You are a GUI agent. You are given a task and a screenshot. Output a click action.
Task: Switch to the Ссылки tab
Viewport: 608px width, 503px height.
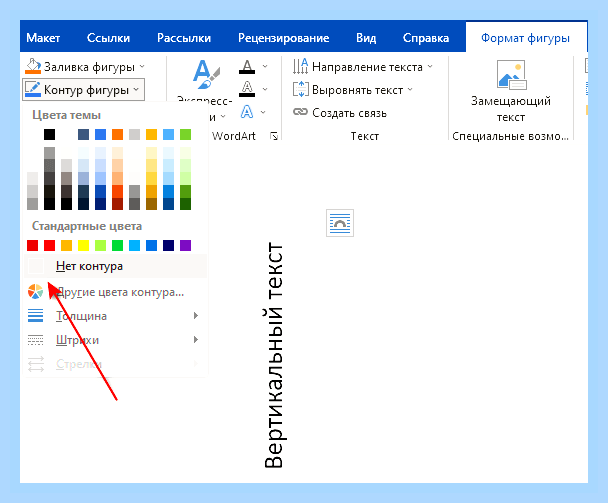click(x=108, y=38)
